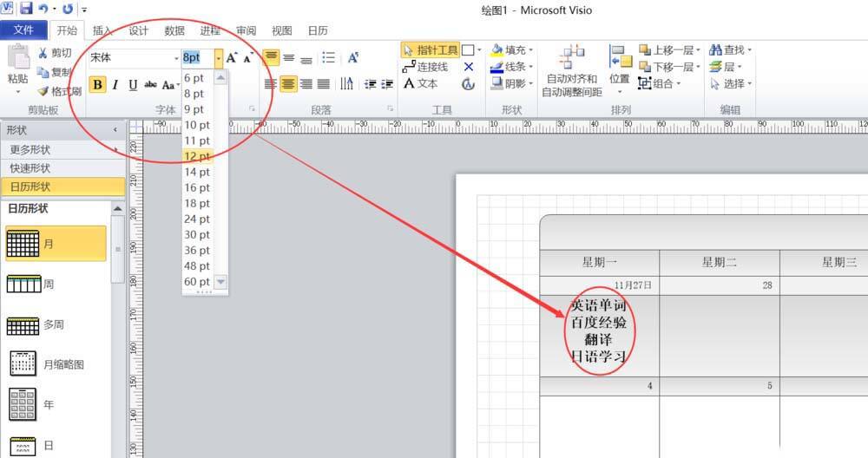Screen dimensions: 868x458
Task: Toggle underline text formatting
Action: [133, 85]
